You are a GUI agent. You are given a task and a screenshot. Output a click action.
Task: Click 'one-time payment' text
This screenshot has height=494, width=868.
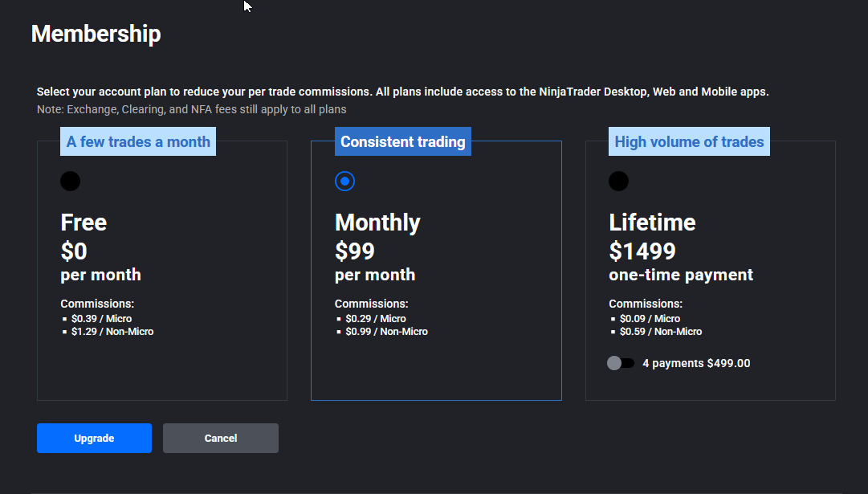pos(681,275)
